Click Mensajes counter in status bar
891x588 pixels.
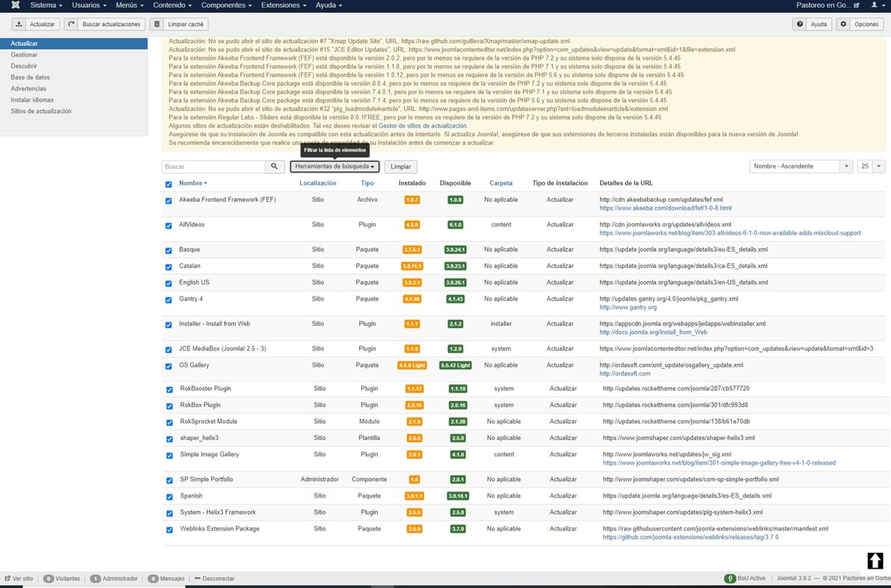tap(167, 579)
